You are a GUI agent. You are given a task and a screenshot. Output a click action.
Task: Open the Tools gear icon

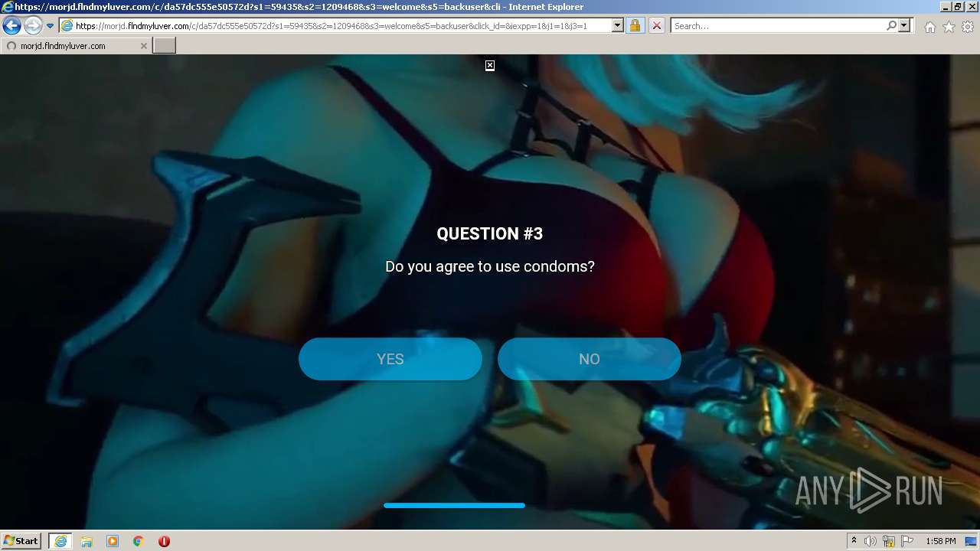pos(968,27)
